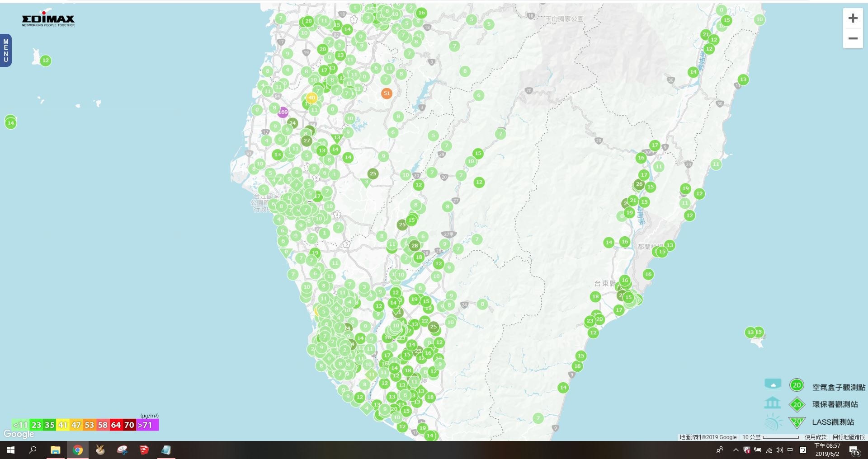Open the red SketchUp taskbar icon
Viewport: 868px width, 459px height.
[144, 450]
